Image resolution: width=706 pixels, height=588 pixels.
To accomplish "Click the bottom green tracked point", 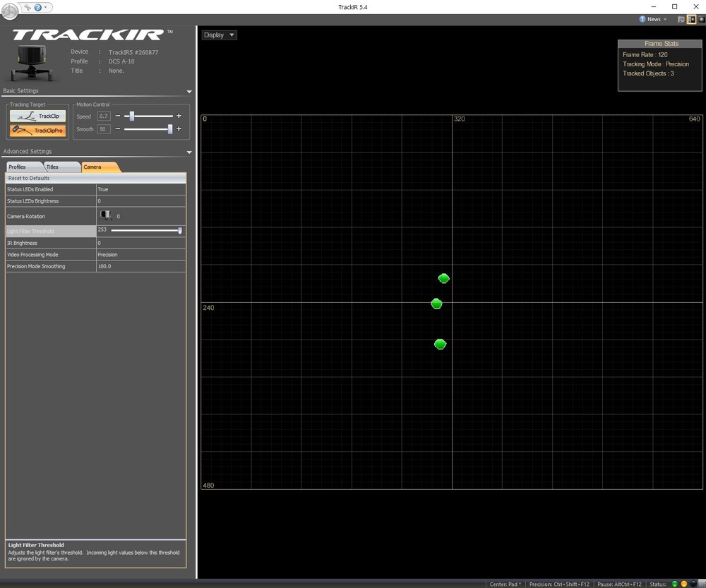I will [440, 344].
